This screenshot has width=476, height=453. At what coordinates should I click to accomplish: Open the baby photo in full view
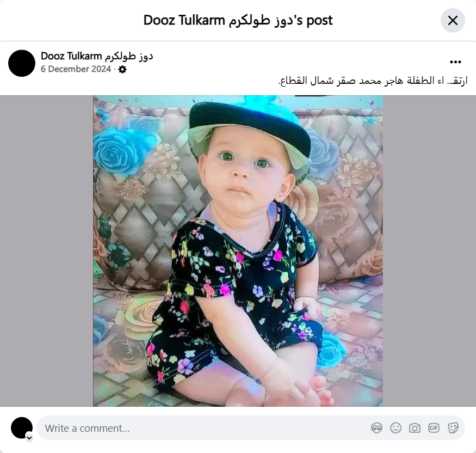pos(238,251)
